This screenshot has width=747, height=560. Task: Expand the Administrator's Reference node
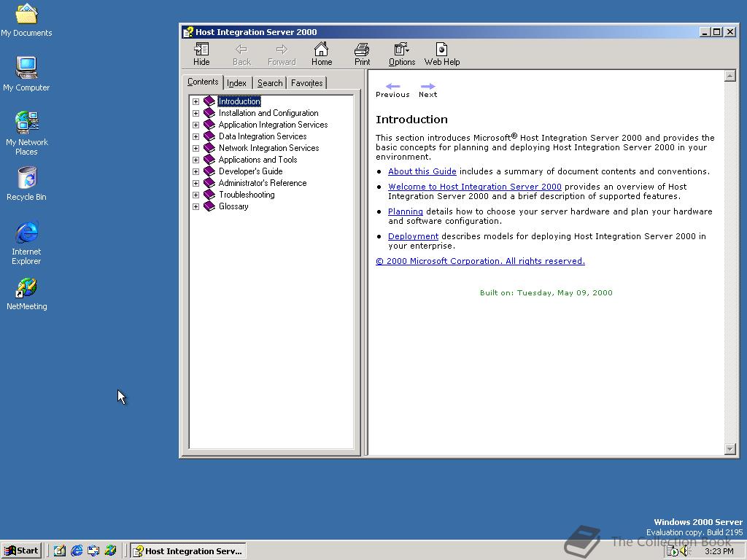click(x=196, y=183)
